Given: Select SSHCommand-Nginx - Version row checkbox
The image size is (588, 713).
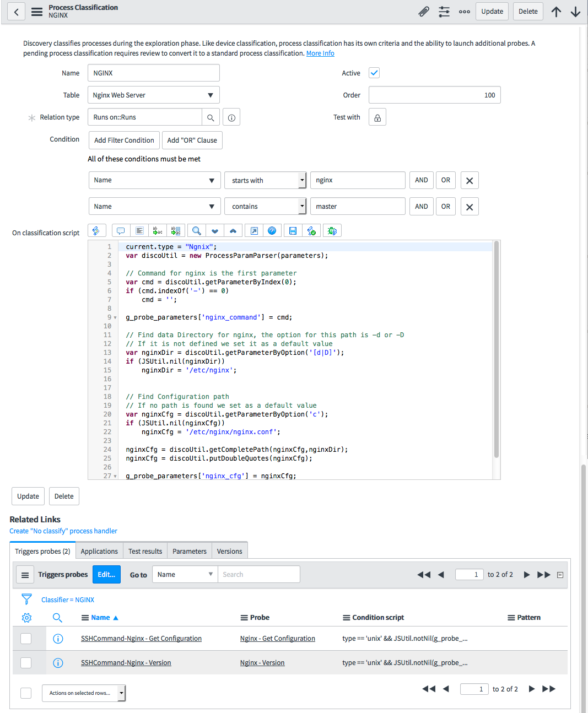Looking at the screenshot, I should click(x=26, y=663).
